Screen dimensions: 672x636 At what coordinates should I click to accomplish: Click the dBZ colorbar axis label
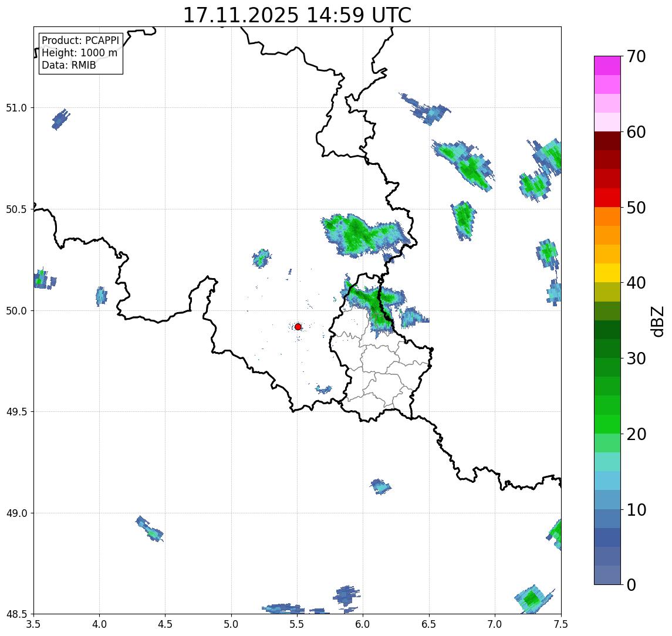tap(657, 321)
